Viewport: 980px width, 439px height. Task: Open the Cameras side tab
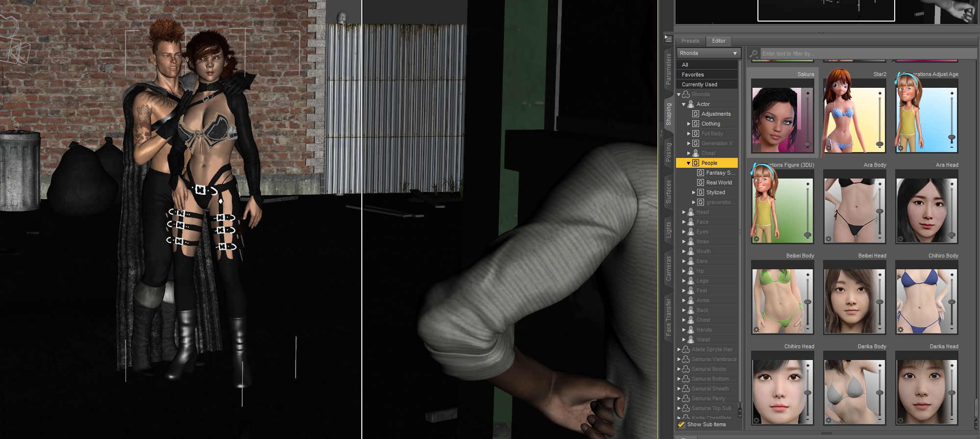click(x=668, y=268)
